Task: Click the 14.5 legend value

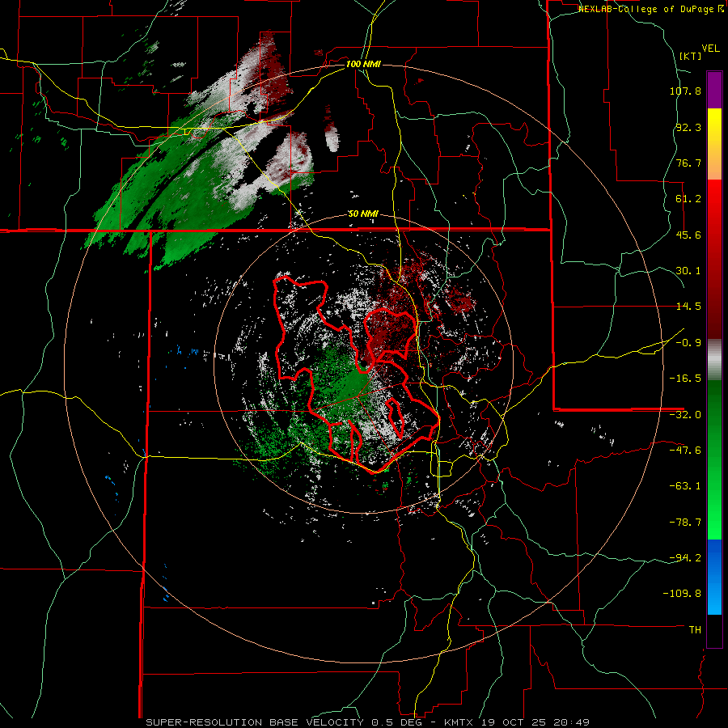Action: pyautogui.click(x=688, y=307)
